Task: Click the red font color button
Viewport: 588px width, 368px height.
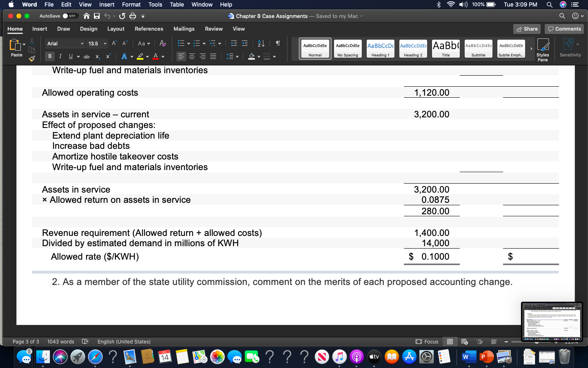Action: tap(156, 56)
